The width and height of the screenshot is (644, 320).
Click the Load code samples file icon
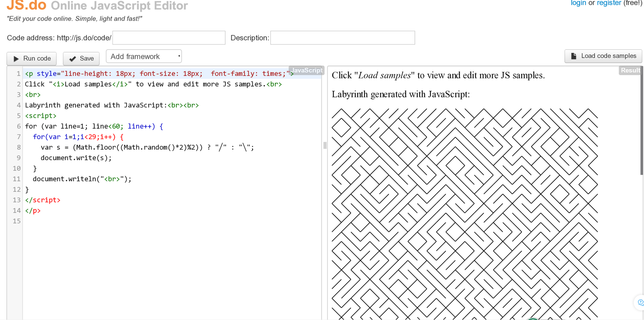[573, 56]
